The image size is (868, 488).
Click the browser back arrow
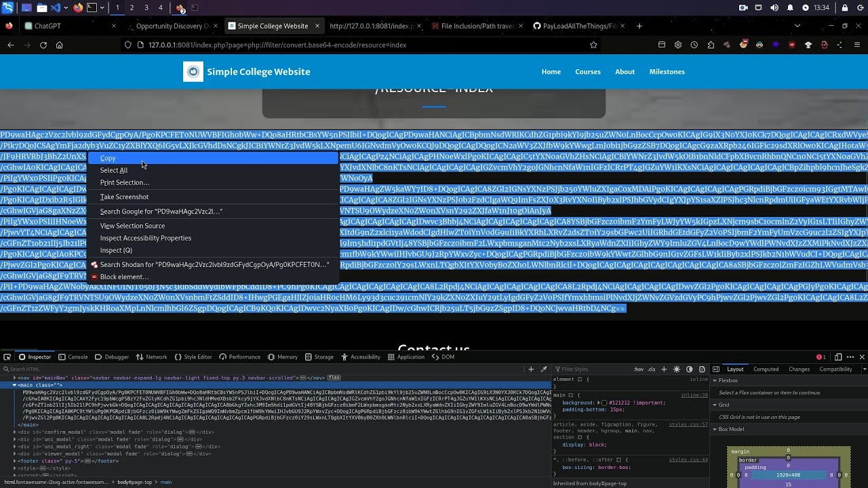[x=11, y=45]
